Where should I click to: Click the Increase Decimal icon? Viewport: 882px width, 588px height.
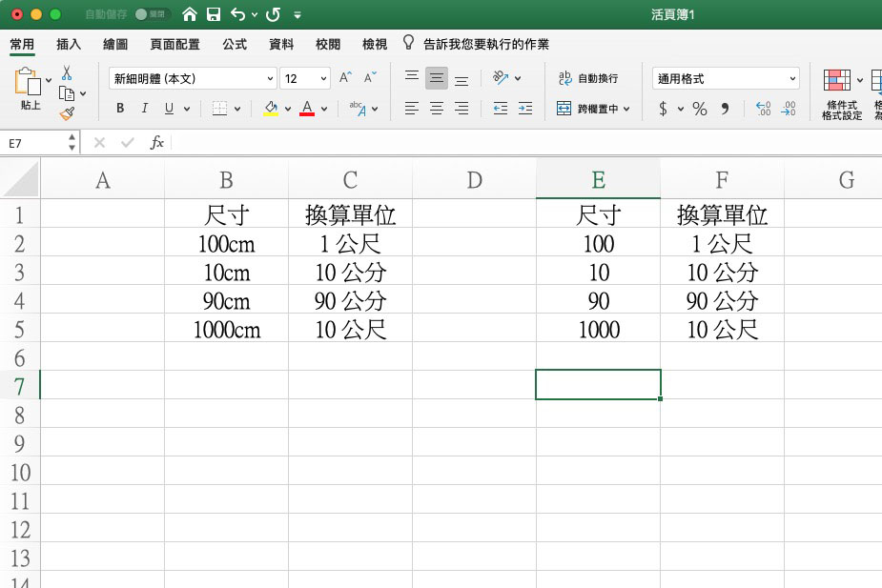tap(761, 109)
